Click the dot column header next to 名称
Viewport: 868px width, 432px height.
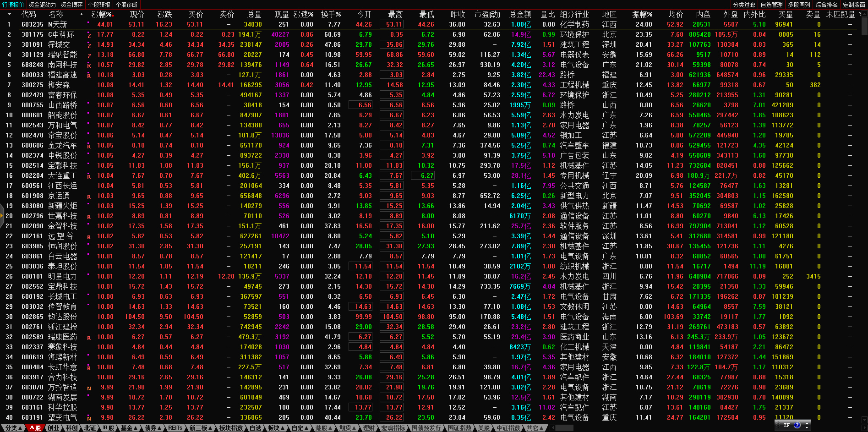coord(82,14)
